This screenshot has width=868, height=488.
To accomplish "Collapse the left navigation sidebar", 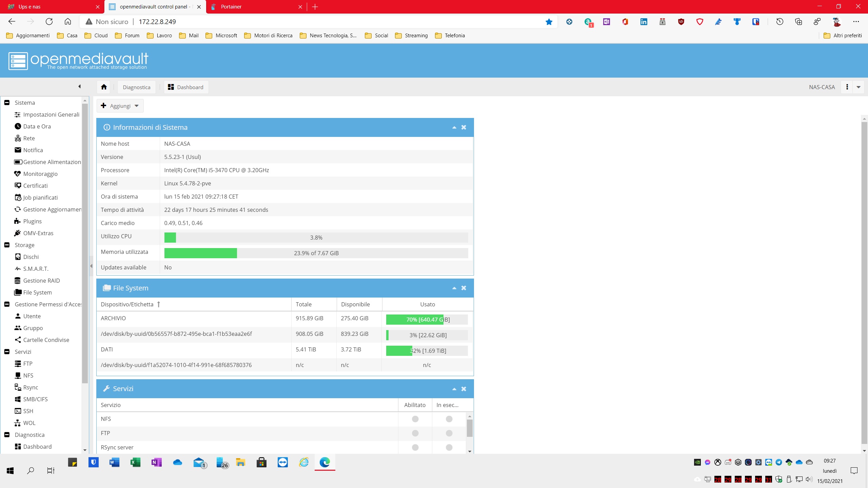I will (79, 87).
